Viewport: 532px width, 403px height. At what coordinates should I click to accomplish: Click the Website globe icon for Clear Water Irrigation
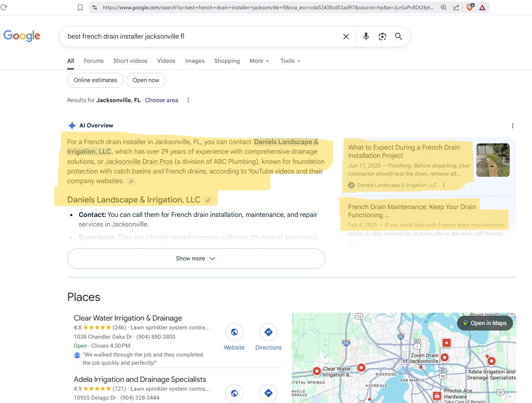coord(234,332)
